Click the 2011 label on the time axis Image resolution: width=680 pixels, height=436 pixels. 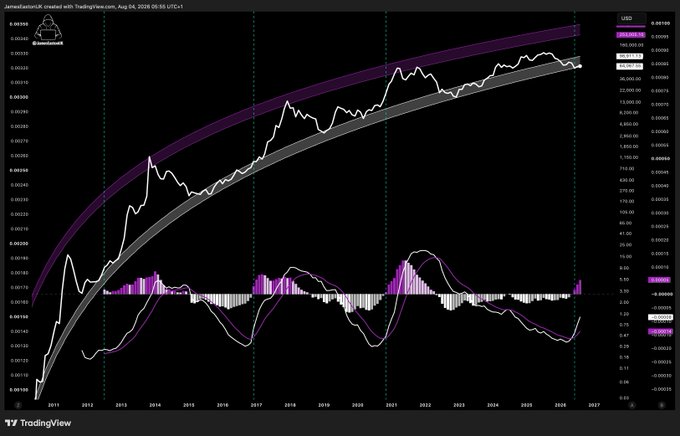coord(54,405)
